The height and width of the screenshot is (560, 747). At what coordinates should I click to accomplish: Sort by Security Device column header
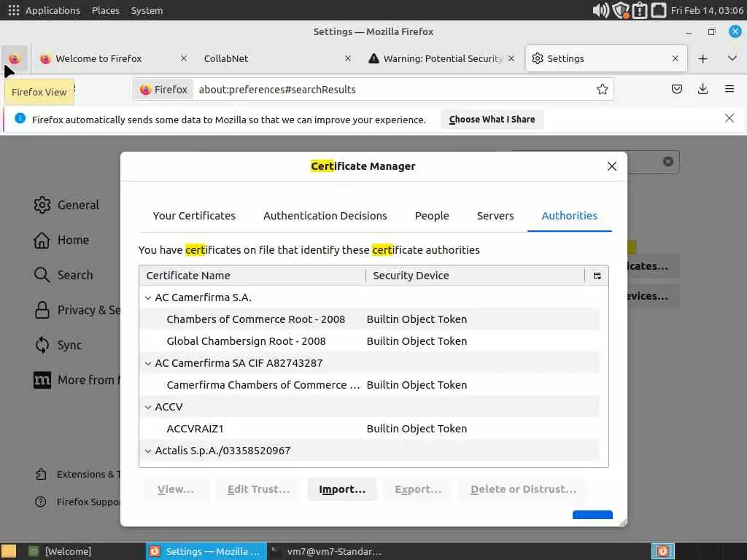coord(476,276)
